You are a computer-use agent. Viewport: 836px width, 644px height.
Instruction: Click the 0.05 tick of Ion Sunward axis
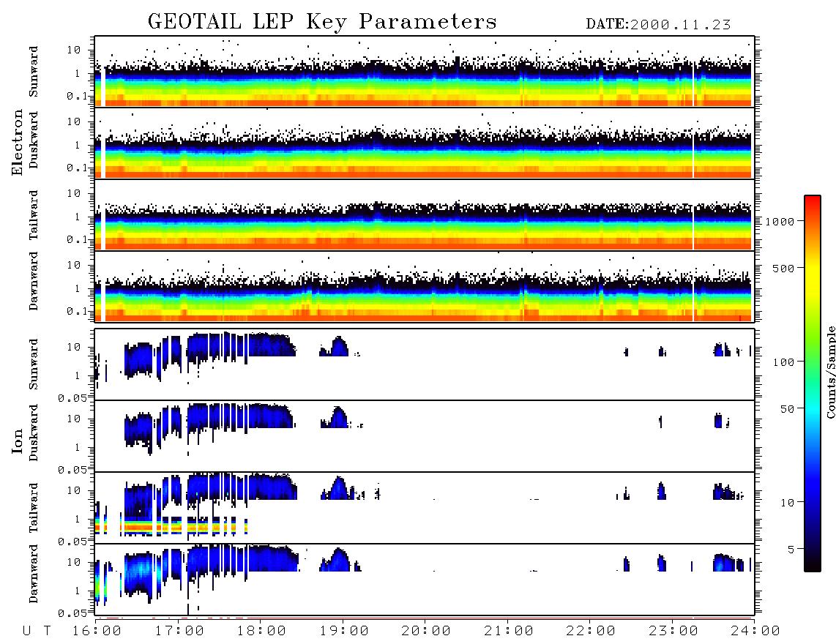point(72,397)
